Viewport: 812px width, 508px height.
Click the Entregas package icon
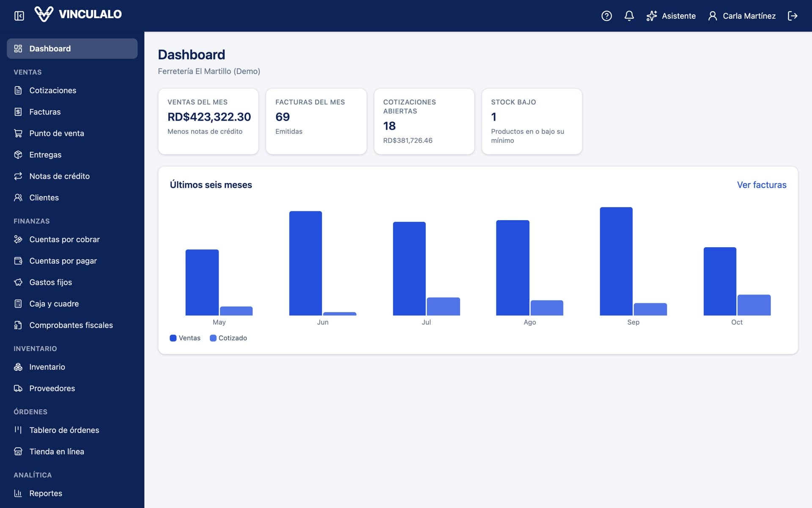tap(18, 155)
